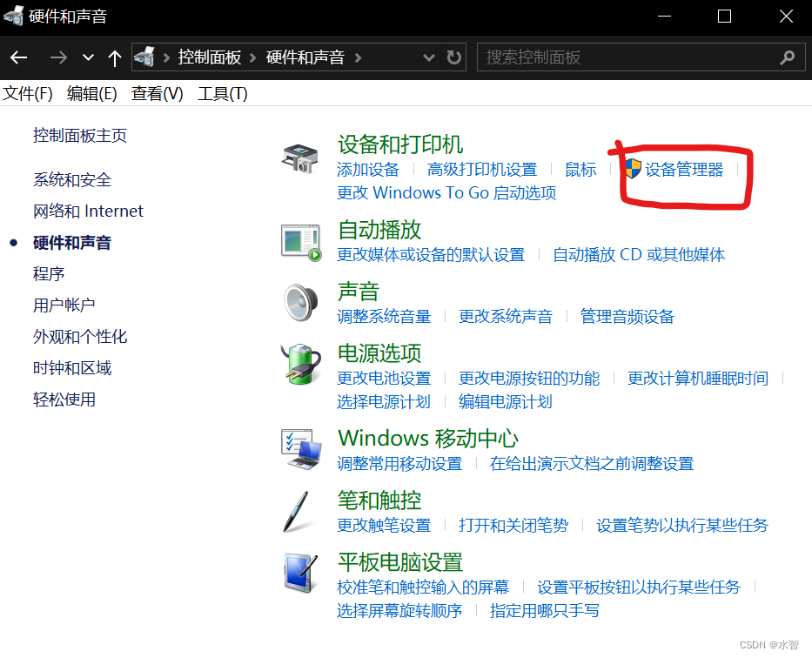Go back with the left arrow button

tap(18, 57)
